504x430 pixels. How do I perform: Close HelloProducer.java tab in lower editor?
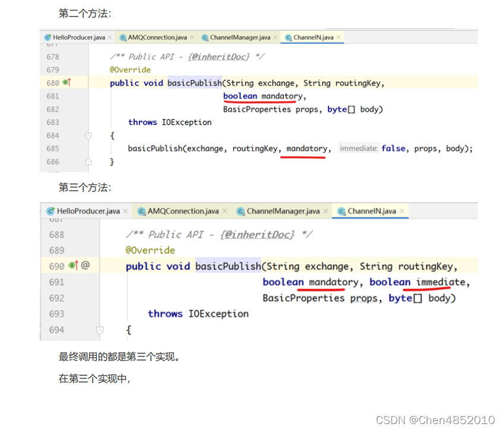point(126,211)
